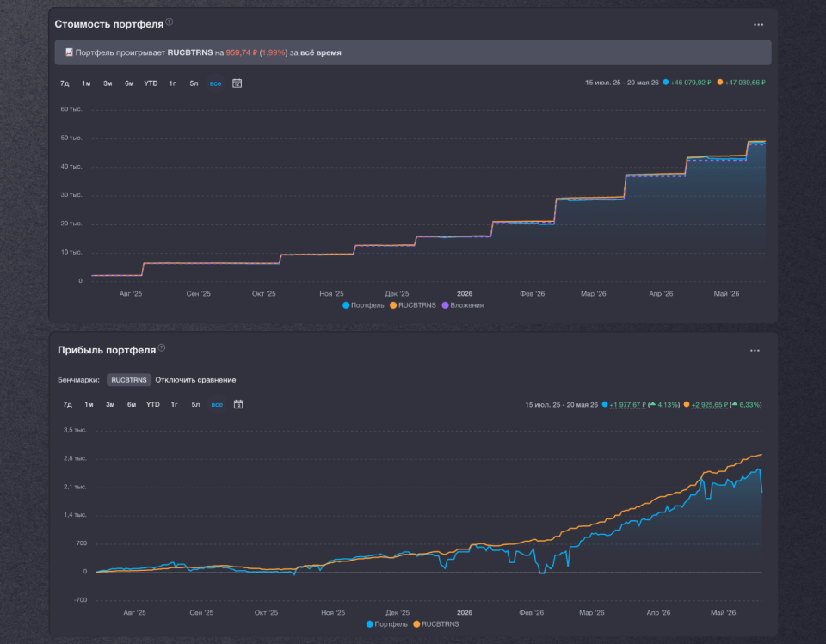Select the 7д range in value chart
This screenshot has width=826, height=644.
tap(65, 83)
